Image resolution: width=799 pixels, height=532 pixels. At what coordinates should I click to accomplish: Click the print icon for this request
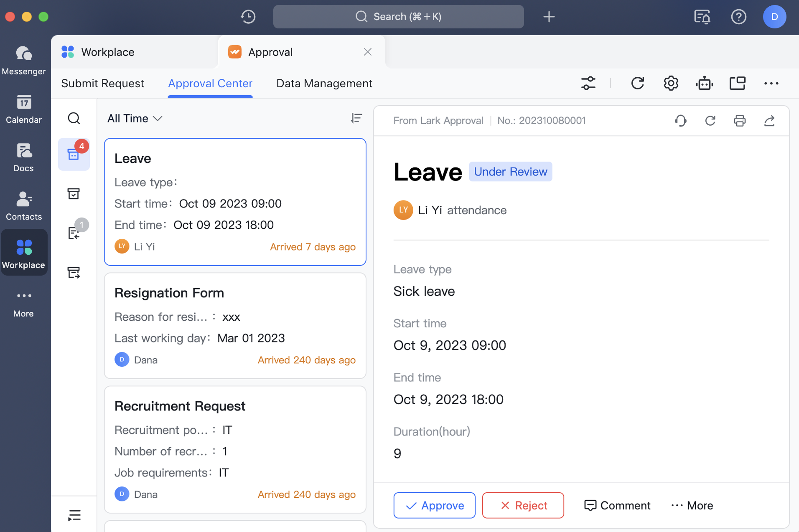[740, 121]
